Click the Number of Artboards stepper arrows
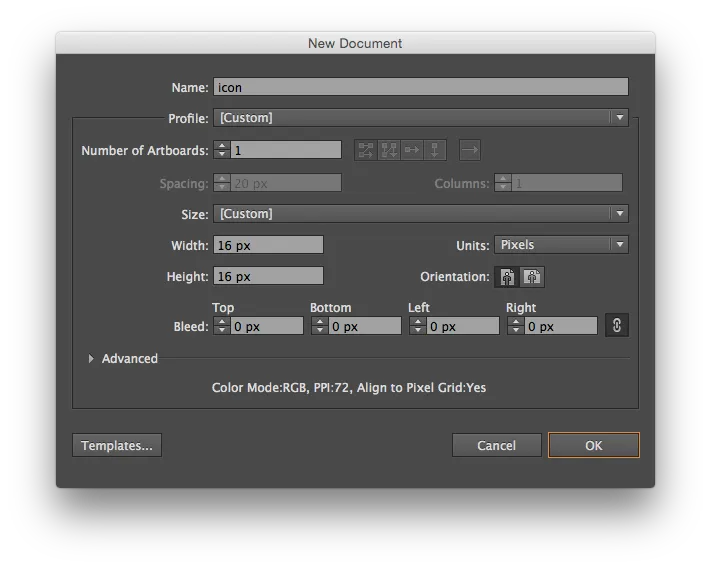The width and height of the screenshot is (711, 568). coord(221,151)
